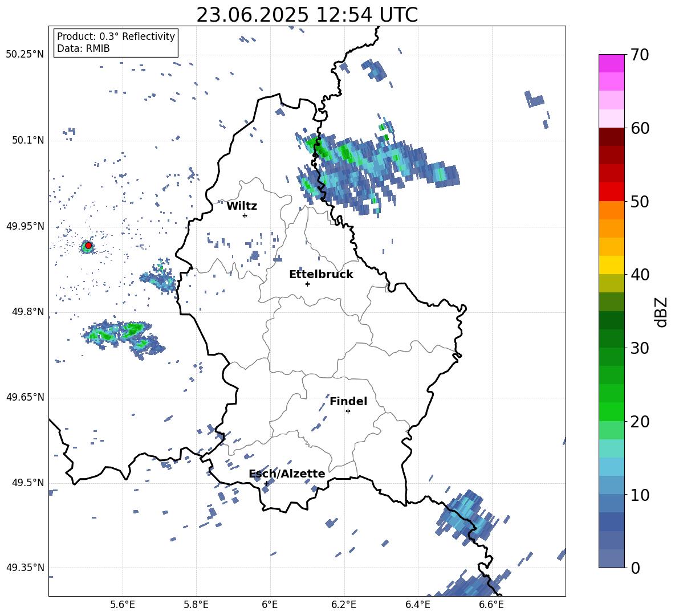Click the Esch/Alzette station label
This screenshot has width=675, height=616.
[287, 474]
